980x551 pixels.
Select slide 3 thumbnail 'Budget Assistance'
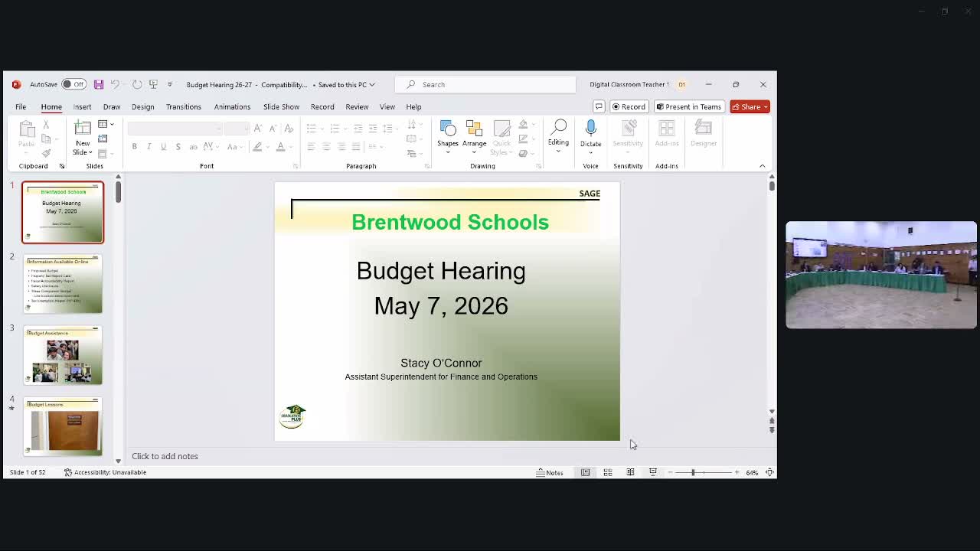[x=63, y=356]
